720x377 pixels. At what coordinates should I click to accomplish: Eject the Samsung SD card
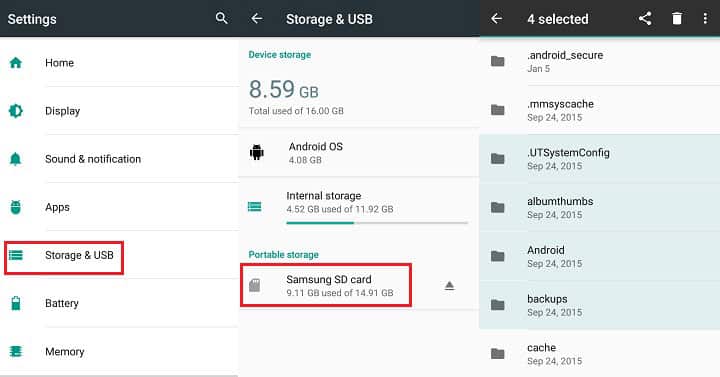(450, 286)
